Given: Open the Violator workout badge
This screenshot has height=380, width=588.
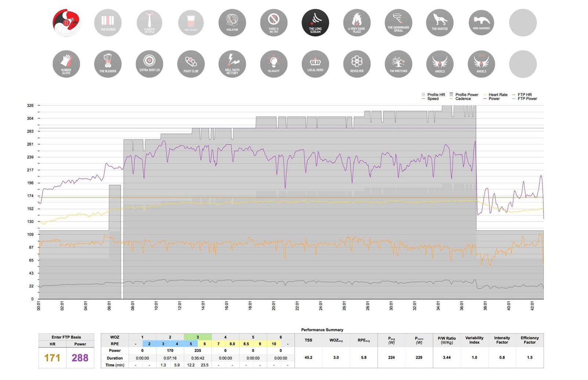Looking at the screenshot, I should point(232,23).
